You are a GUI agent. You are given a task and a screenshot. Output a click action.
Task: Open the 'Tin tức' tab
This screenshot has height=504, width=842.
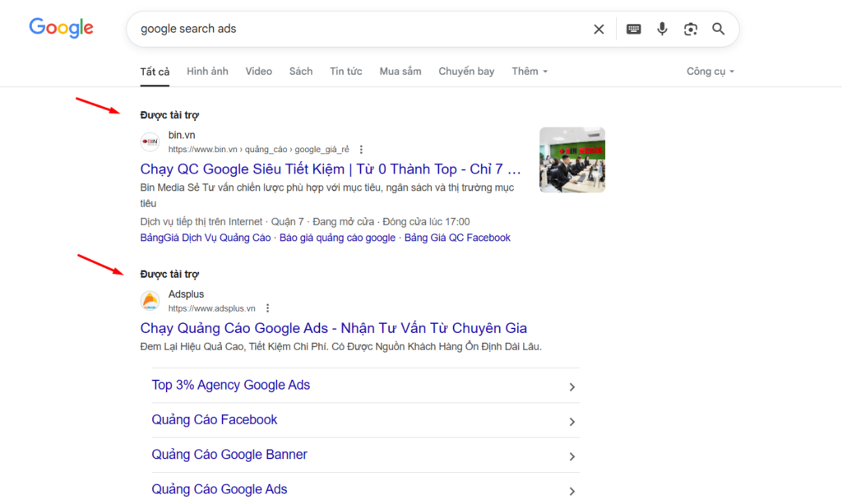346,72
